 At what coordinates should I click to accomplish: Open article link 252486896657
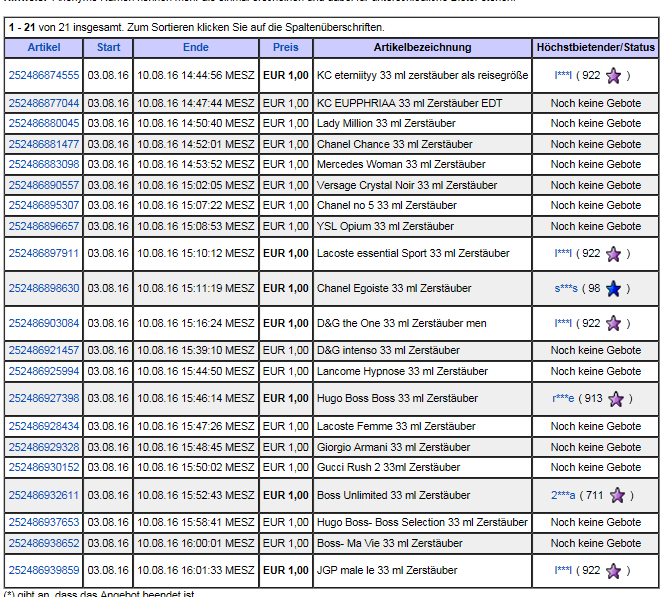[x=44, y=226]
